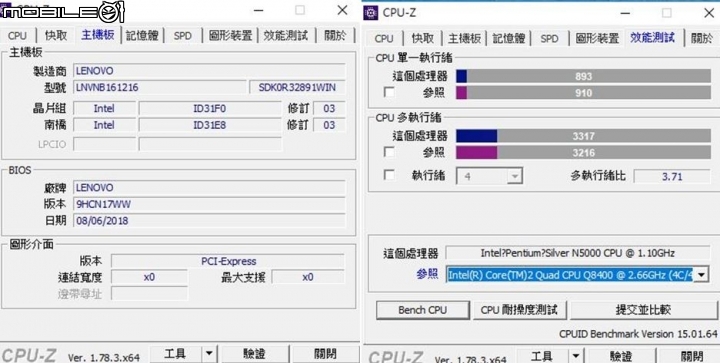Open the 圖形裝置 tab in left window
720x363 pixels.
(230, 36)
